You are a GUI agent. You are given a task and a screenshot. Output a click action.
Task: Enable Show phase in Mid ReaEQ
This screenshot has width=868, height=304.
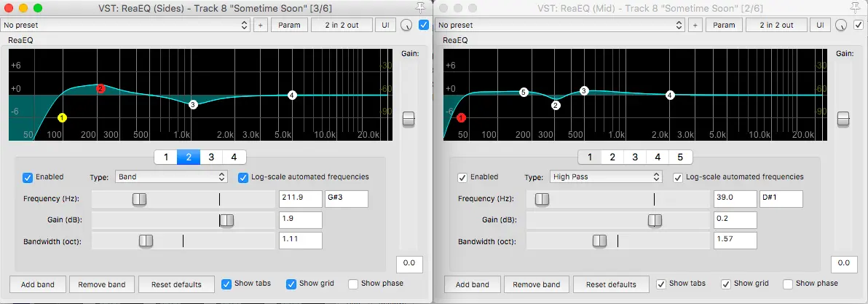coord(788,284)
